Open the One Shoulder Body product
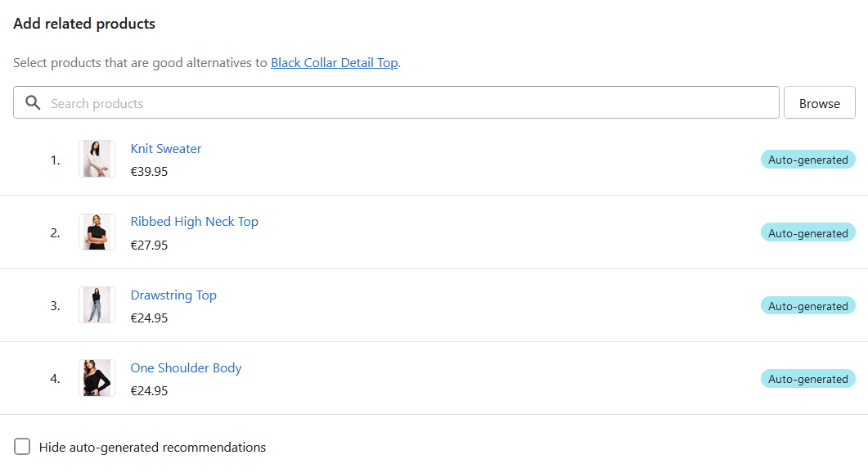 tap(186, 367)
